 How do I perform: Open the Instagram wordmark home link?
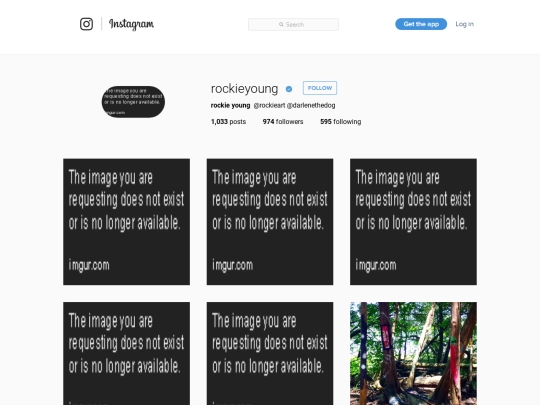coord(131,24)
